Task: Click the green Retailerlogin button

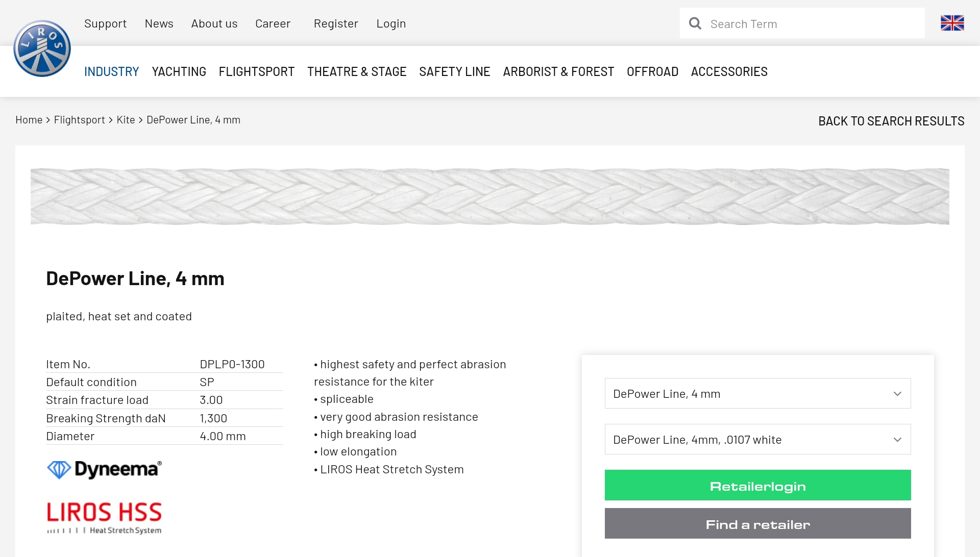Action: (757, 485)
